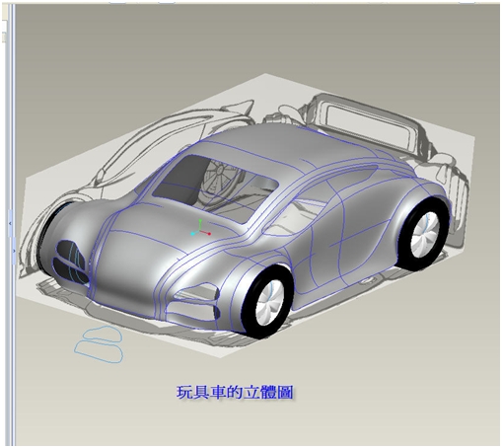
Task: Collapse the side panel with the left arrow handle
Action: pos(11,223)
